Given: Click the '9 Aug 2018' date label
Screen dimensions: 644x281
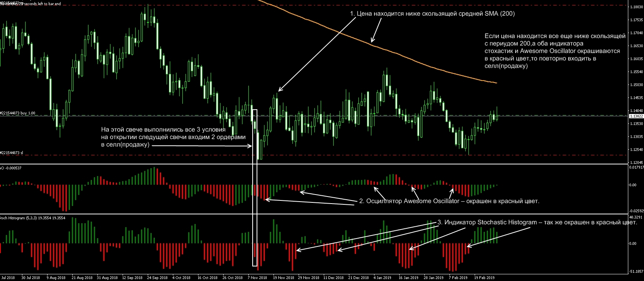Looking at the screenshot, I should click(x=56, y=278).
